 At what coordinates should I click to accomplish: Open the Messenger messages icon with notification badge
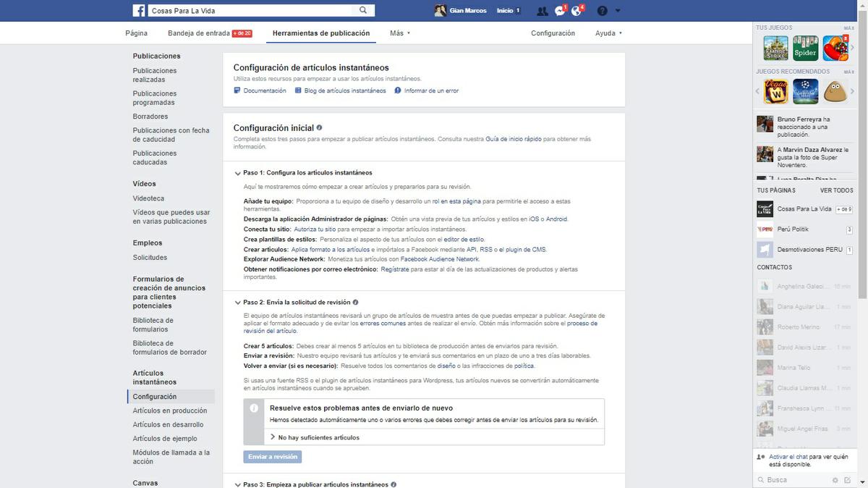pyautogui.click(x=559, y=10)
